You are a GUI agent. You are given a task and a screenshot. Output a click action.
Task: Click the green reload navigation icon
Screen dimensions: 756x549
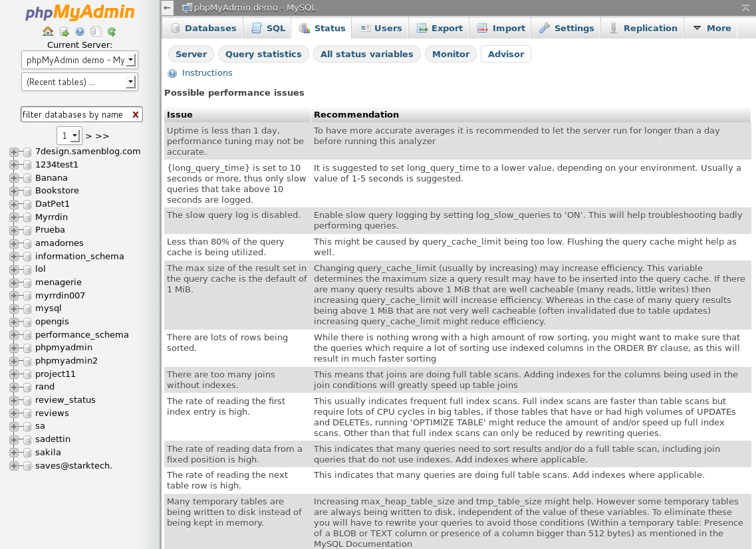tap(112, 31)
